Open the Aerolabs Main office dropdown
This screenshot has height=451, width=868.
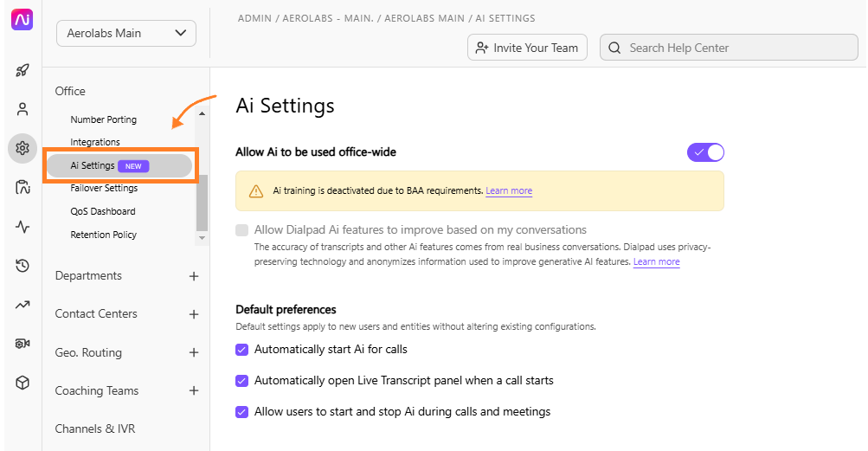point(126,33)
